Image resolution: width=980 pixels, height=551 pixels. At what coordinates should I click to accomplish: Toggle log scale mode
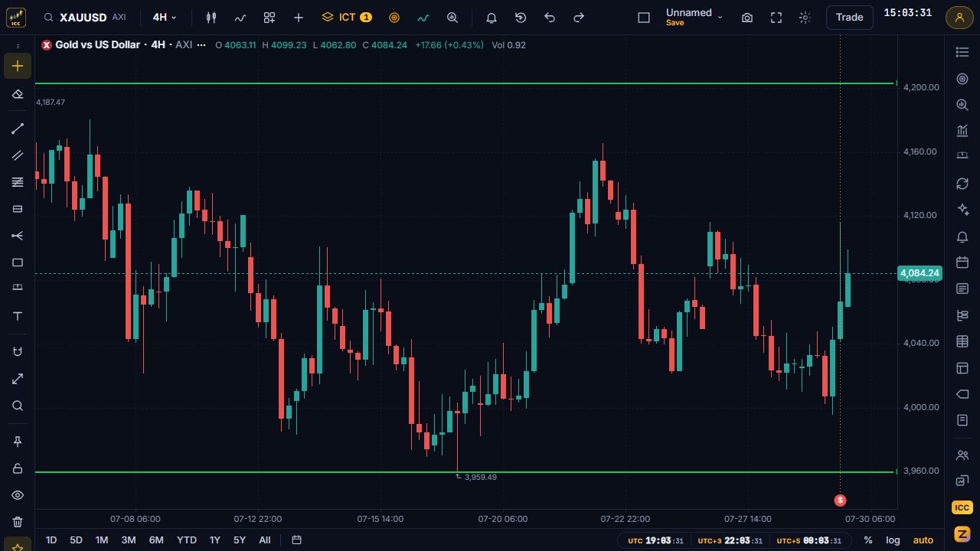893,540
